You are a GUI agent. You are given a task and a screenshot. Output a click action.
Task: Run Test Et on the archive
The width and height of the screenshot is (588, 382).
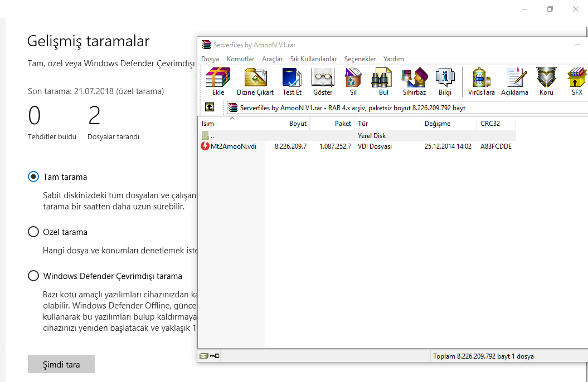[x=291, y=81]
